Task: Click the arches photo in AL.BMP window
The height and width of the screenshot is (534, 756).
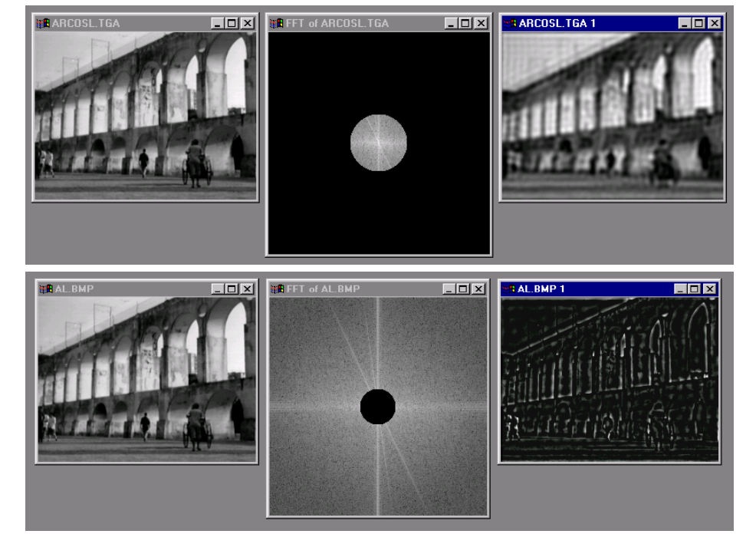Action: [x=147, y=380]
